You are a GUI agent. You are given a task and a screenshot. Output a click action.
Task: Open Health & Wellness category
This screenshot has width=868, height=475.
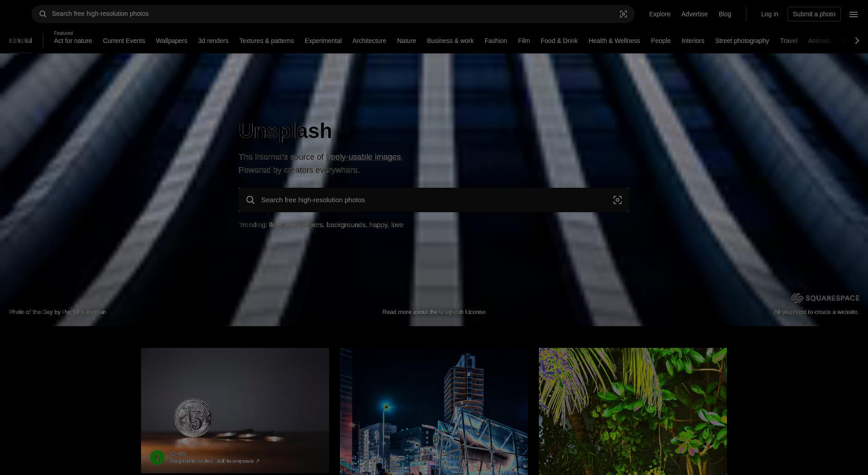614,41
